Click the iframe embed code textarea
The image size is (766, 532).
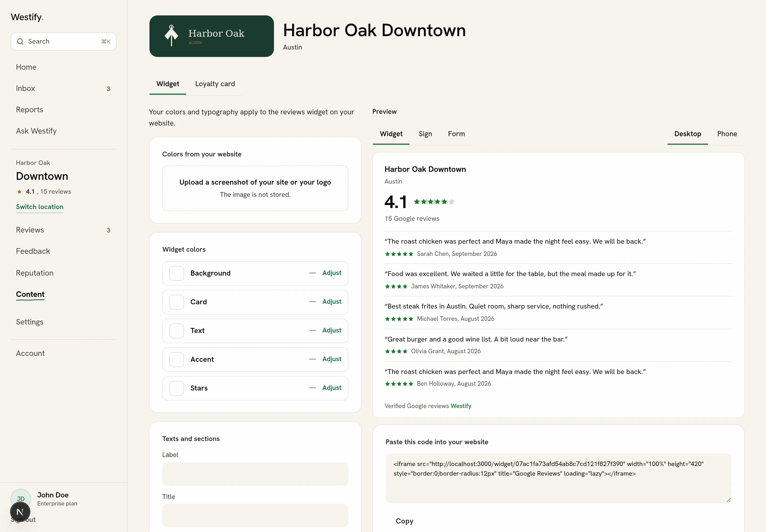(x=558, y=478)
